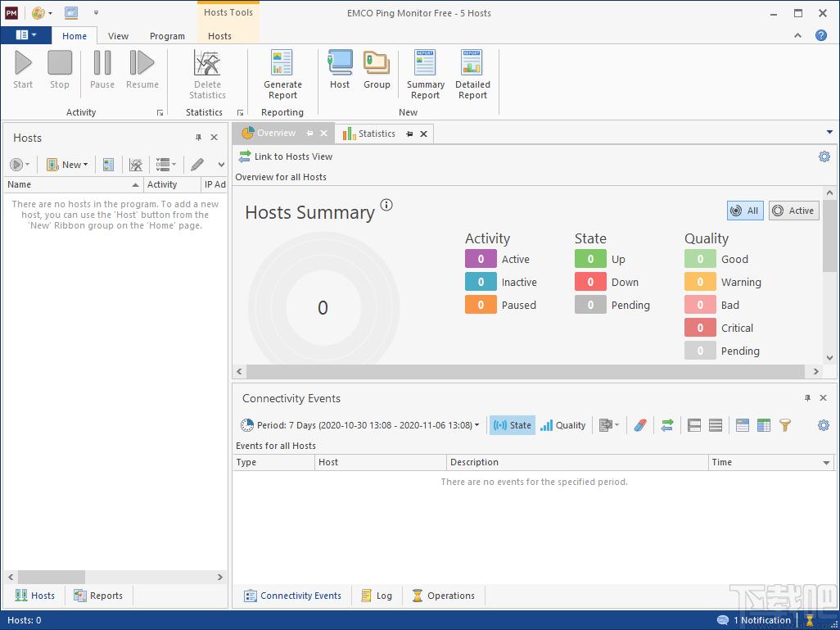Click Generate Report icon
The image size is (840, 630).
point(282,63)
